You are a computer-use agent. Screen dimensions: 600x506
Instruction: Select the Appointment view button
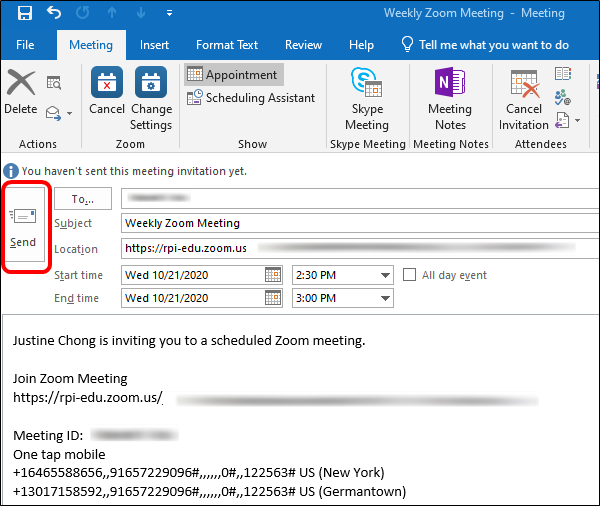[x=234, y=75]
